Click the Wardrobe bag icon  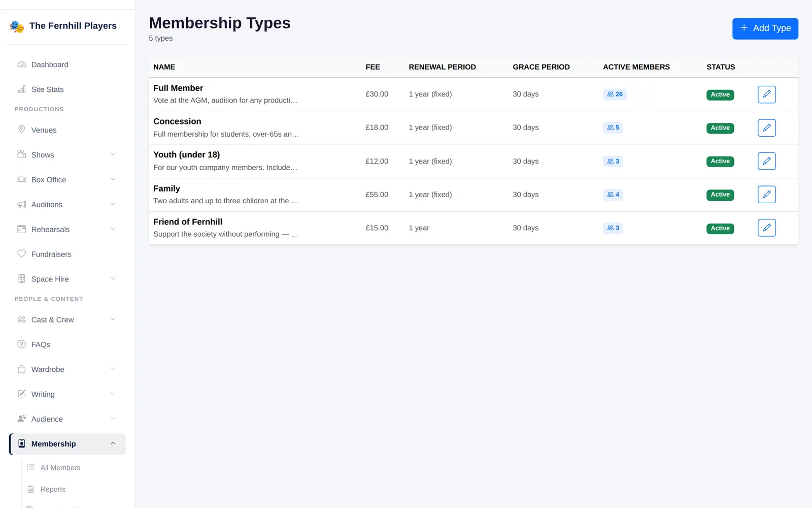pos(22,369)
